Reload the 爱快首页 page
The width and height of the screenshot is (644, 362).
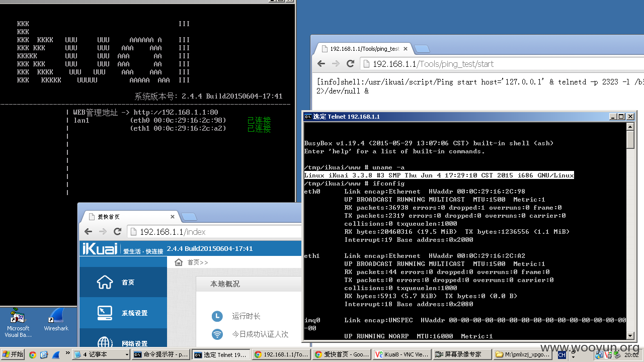tap(118, 232)
